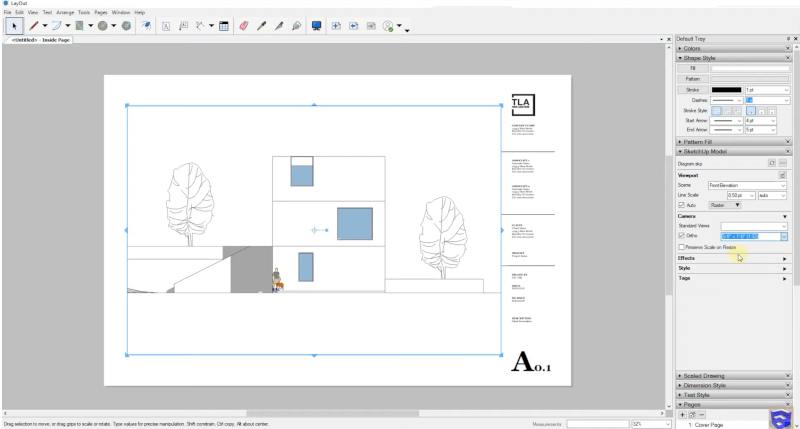
Task: Insert a Table with toolbar icon
Action: pyautogui.click(x=223, y=26)
